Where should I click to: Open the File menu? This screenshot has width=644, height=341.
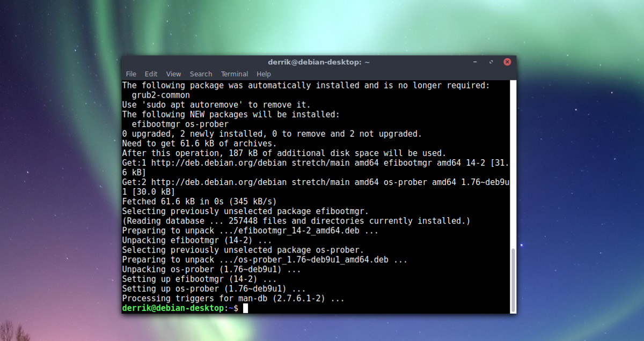131,74
